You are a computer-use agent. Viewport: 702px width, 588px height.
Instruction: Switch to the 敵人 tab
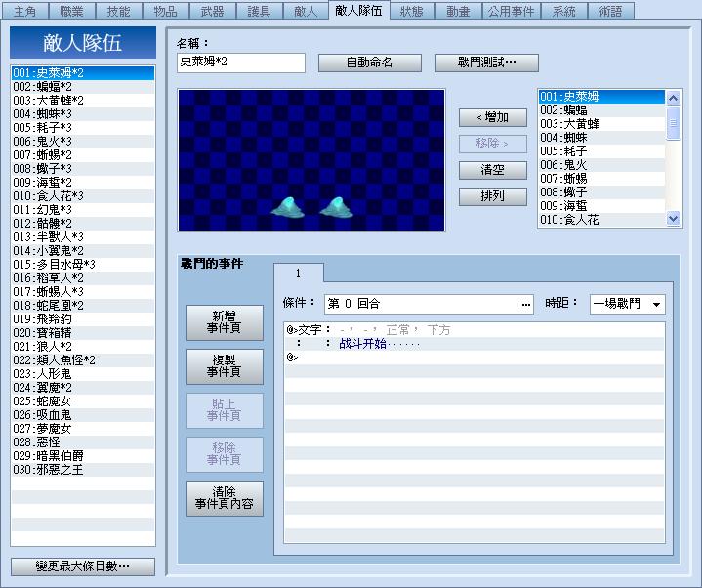[x=306, y=11]
